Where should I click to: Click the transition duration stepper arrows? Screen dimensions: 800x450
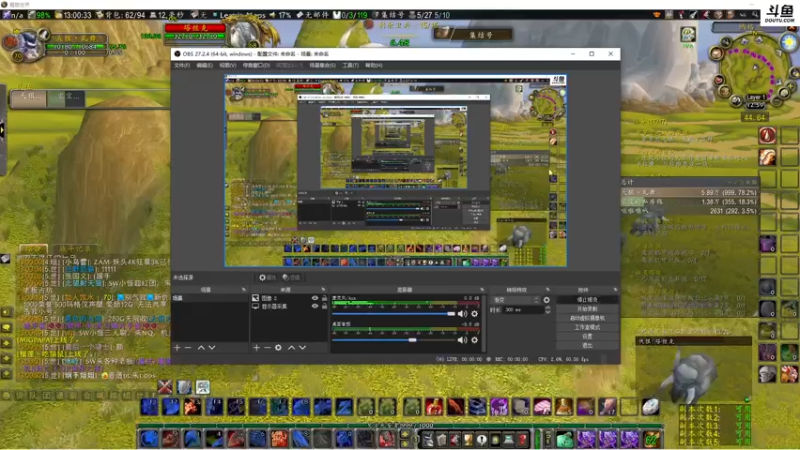tap(547, 310)
